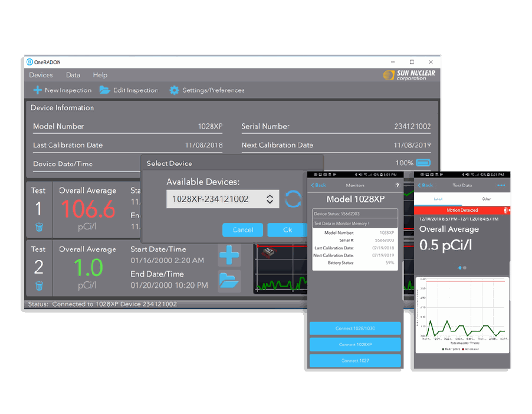
Task: Refresh the Available Devices list
Action: click(x=293, y=199)
